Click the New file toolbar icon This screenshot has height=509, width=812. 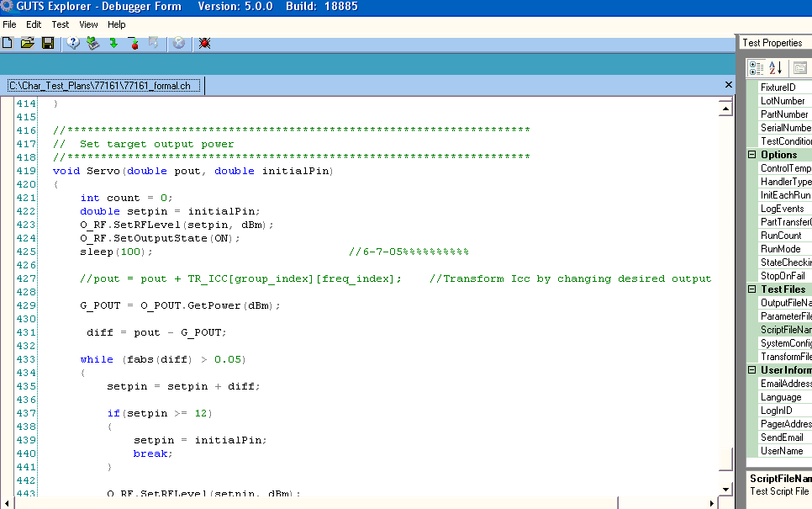[x=8, y=43]
